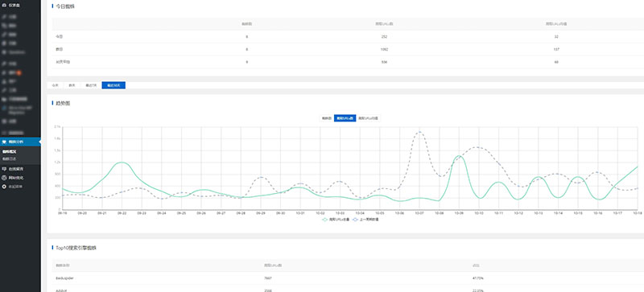Click the 仪表盘 dashboard icon in sidebar
Viewport: 644px width, 292px height.
click(x=4, y=5)
